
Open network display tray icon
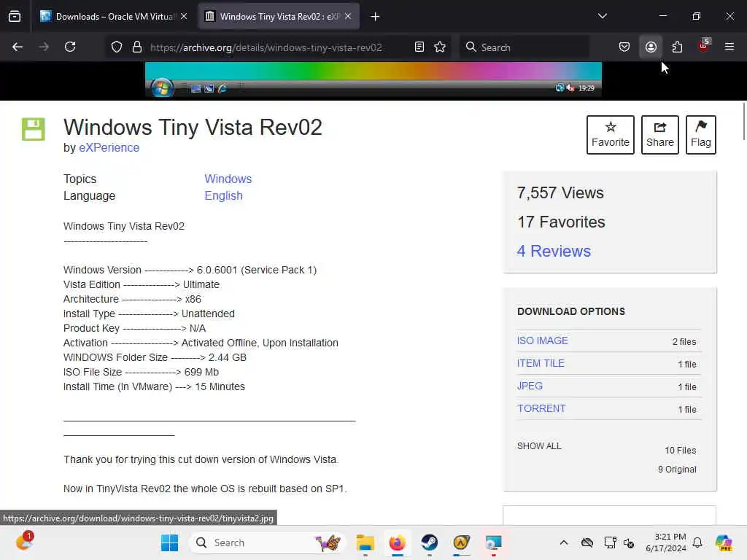click(610, 542)
